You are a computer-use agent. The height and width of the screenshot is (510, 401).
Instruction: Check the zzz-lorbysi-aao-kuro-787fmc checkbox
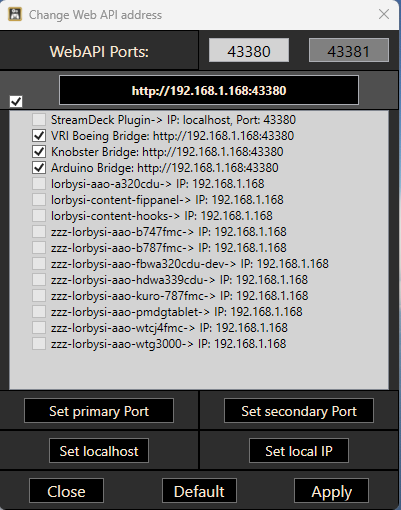[39, 296]
